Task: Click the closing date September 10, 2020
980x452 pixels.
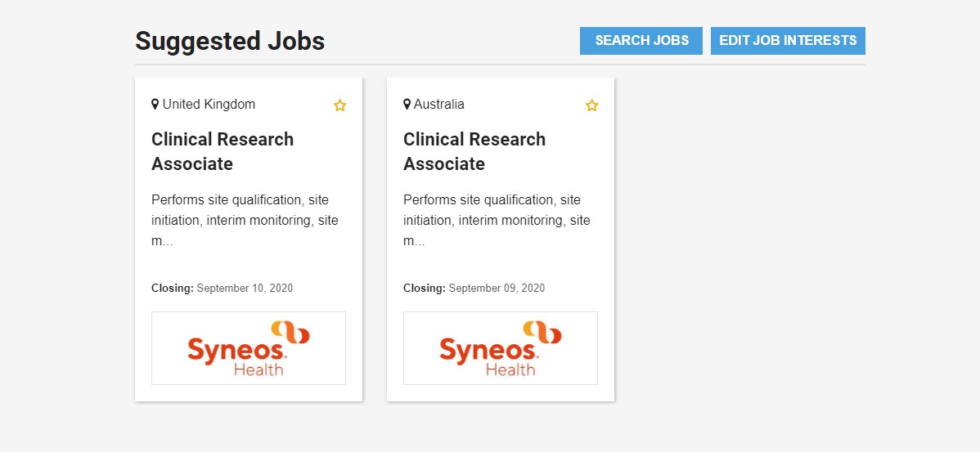Action: coord(245,289)
